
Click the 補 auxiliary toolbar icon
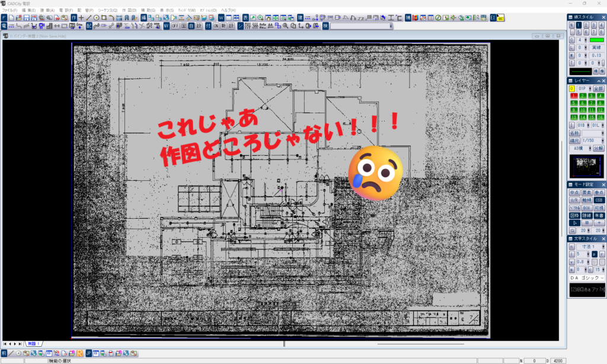(408, 18)
